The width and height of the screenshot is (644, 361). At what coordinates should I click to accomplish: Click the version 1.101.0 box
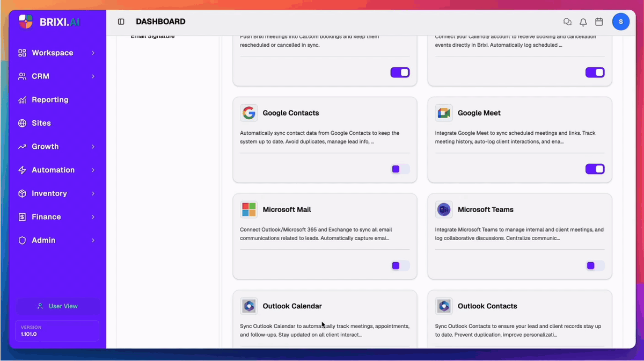(x=57, y=331)
